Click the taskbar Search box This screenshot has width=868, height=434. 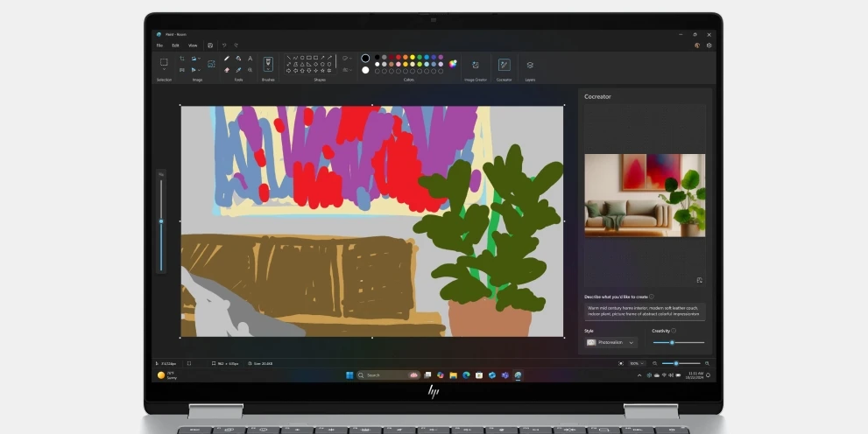point(388,374)
